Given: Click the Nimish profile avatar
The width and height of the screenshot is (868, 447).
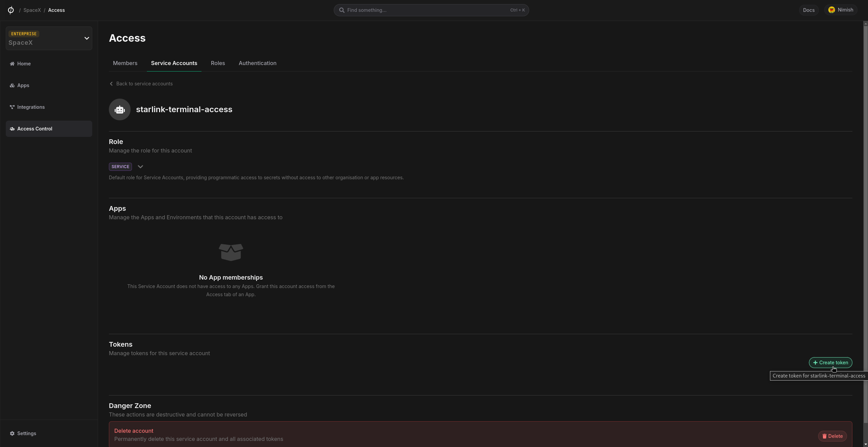Looking at the screenshot, I should point(832,10).
